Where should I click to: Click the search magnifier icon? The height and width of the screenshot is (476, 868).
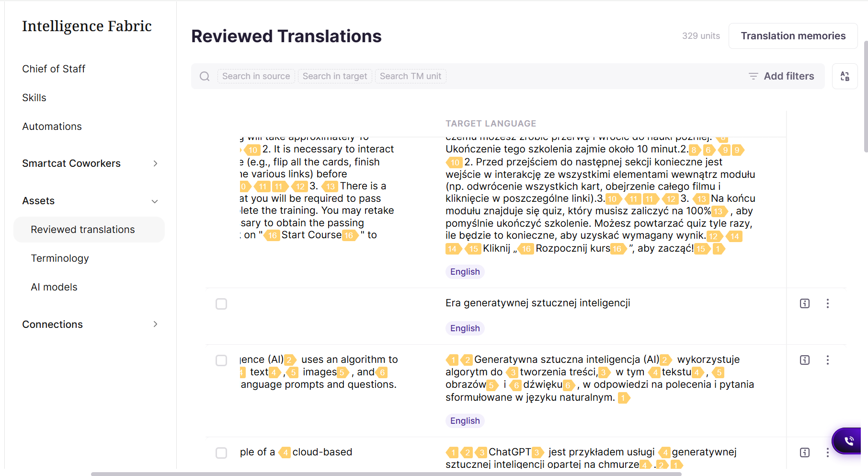pos(205,76)
